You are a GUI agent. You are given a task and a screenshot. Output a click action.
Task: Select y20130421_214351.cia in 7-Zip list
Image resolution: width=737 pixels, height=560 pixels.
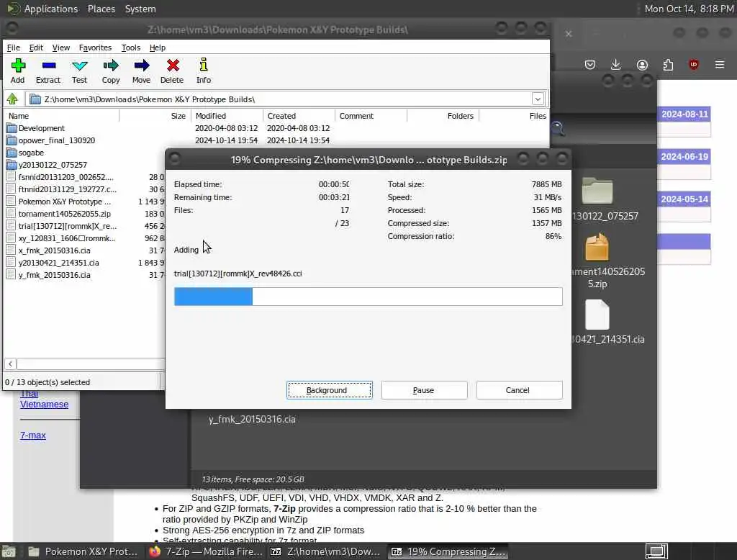coord(59,263)
